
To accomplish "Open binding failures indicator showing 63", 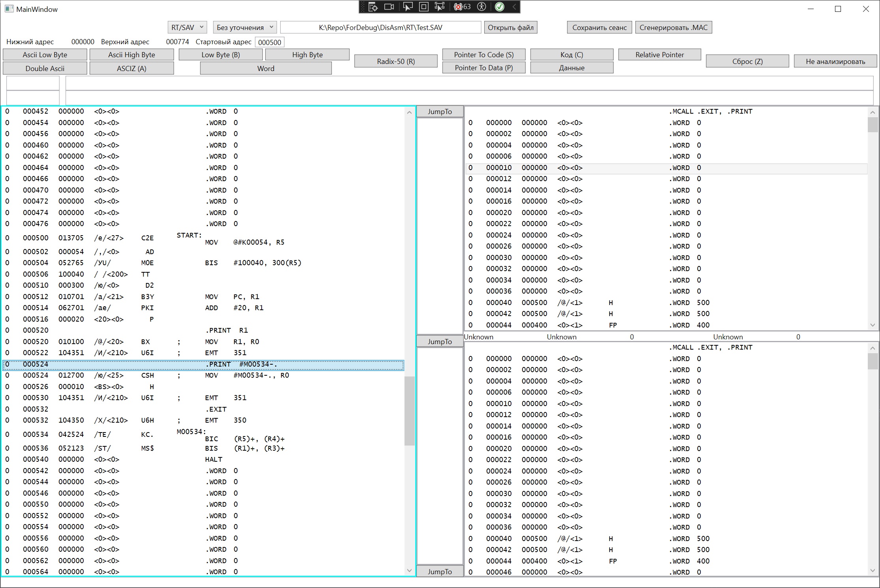I will click(462, 7).
